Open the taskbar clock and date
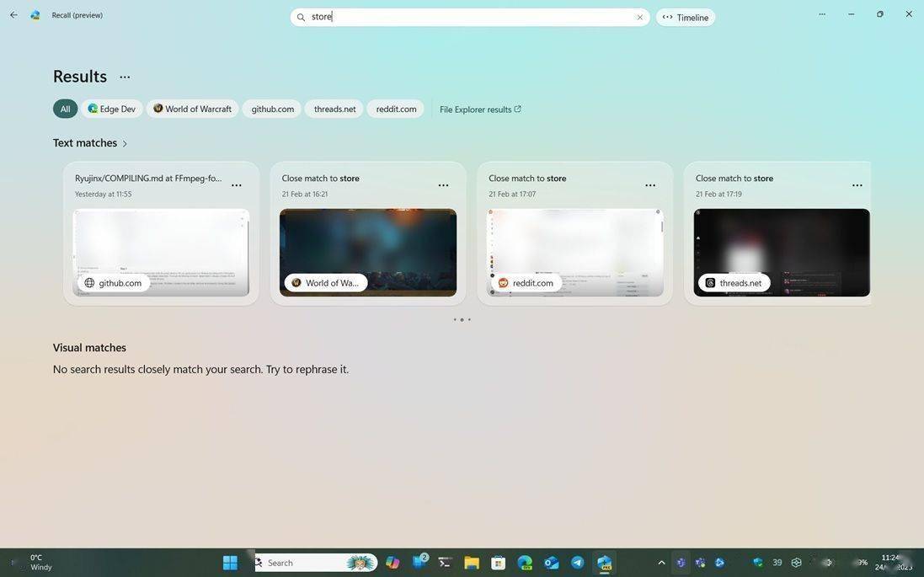 (x=894, y=563)
